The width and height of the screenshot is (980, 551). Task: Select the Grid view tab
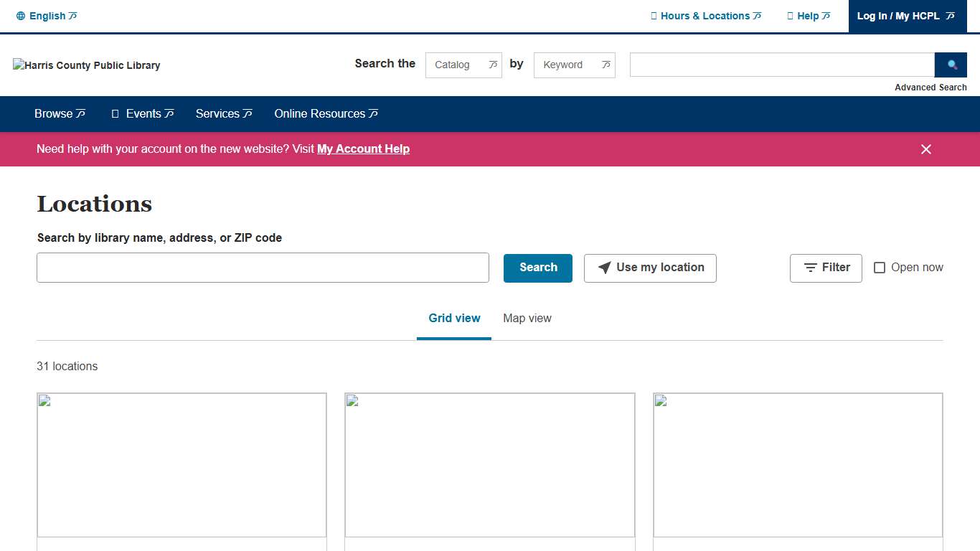[x=454, y=319]
